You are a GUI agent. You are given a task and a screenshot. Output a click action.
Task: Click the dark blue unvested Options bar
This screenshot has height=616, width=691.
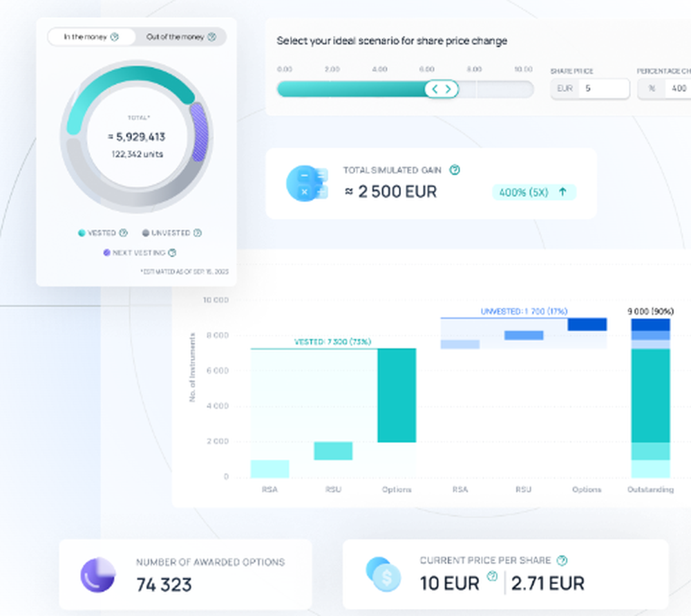tap(587, 324)
